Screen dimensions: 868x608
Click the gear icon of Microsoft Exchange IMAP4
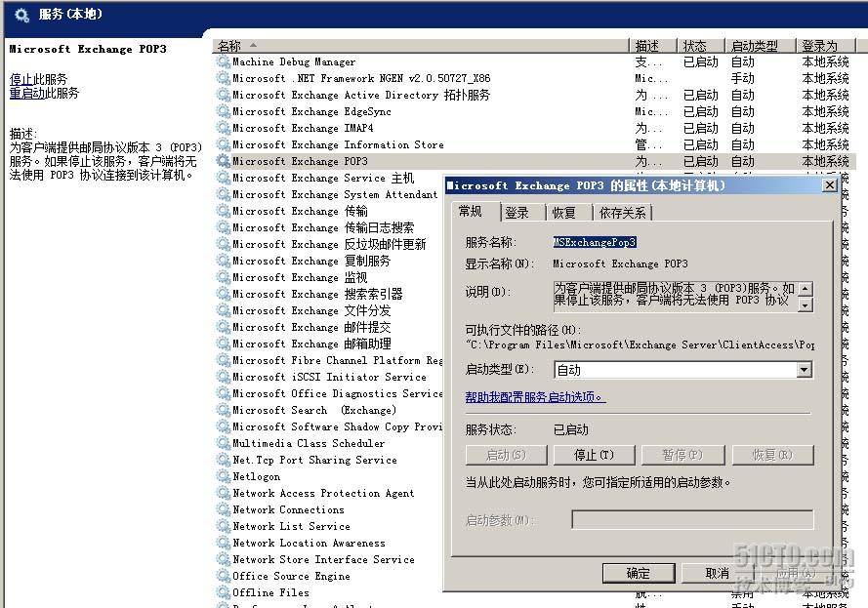[x=223, y=128]
